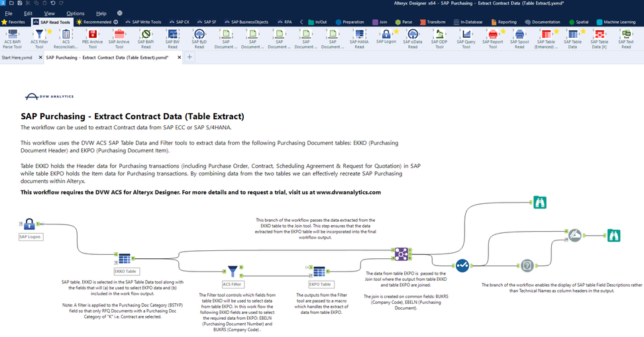644x337 pixels.
Task: Click the Redo arrow icon
Action: pyautogui.click(x=61, y=3)
